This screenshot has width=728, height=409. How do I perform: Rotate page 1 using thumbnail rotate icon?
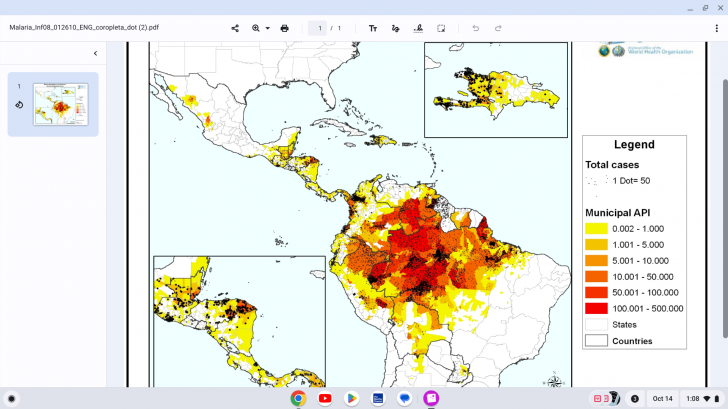point(18,104)
